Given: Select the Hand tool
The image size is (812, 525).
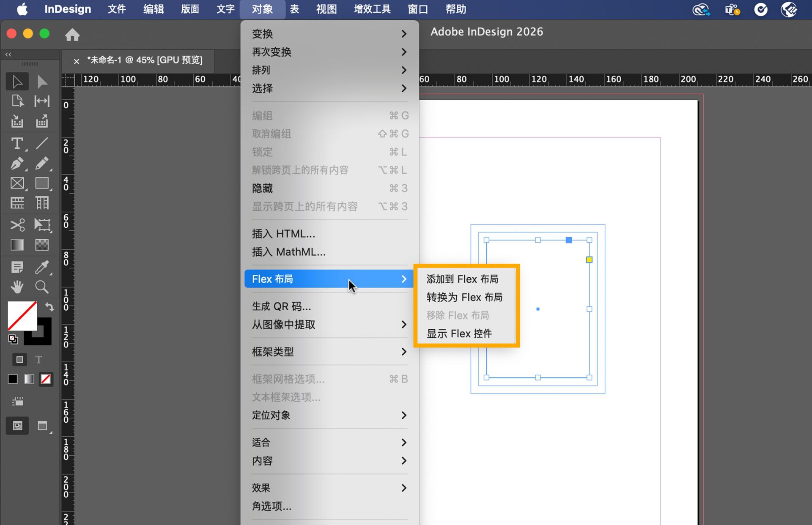Looking at the screenshot, I should 17,287.
